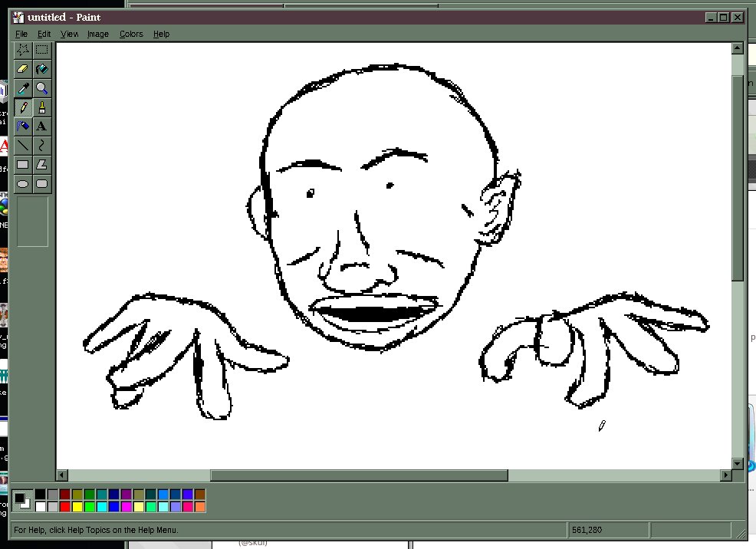The height and width of the screenshot is (549, 756).
Task: Open the Colors menu
Action: point(131,34)
